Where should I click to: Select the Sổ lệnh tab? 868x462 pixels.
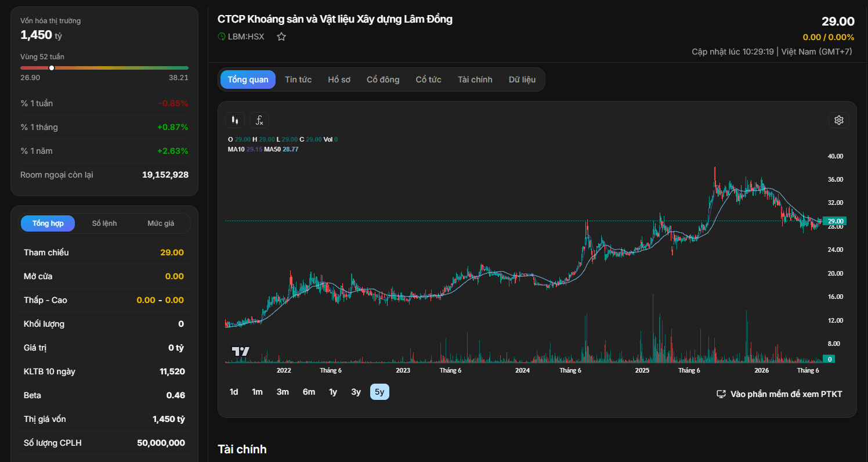pos(104,223)
